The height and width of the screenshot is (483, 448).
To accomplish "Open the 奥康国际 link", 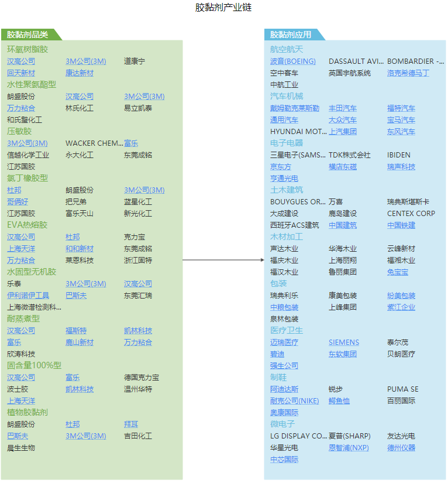I will (284, 413).
